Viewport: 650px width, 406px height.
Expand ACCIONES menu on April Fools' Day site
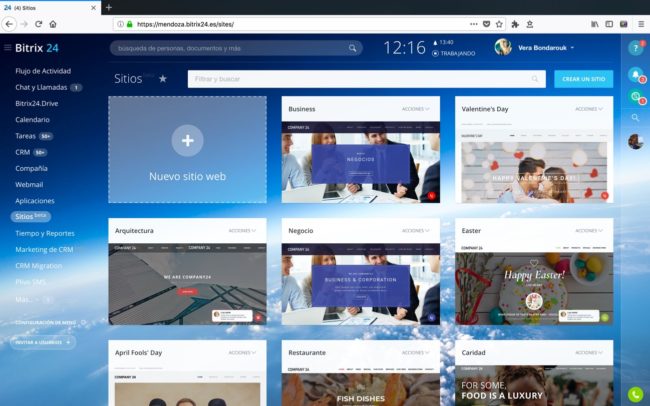pyautogui.click(x=242, y=353)
